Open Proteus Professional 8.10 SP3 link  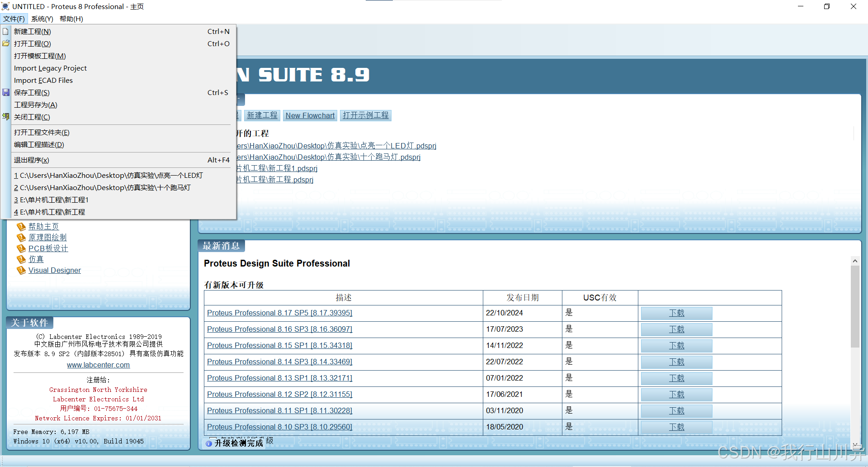(279, 427)
